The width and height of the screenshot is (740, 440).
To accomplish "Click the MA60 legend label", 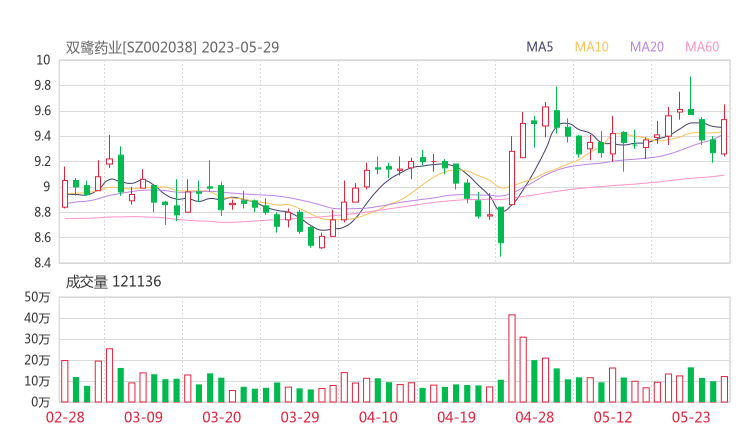I will [x=702, y=47].
